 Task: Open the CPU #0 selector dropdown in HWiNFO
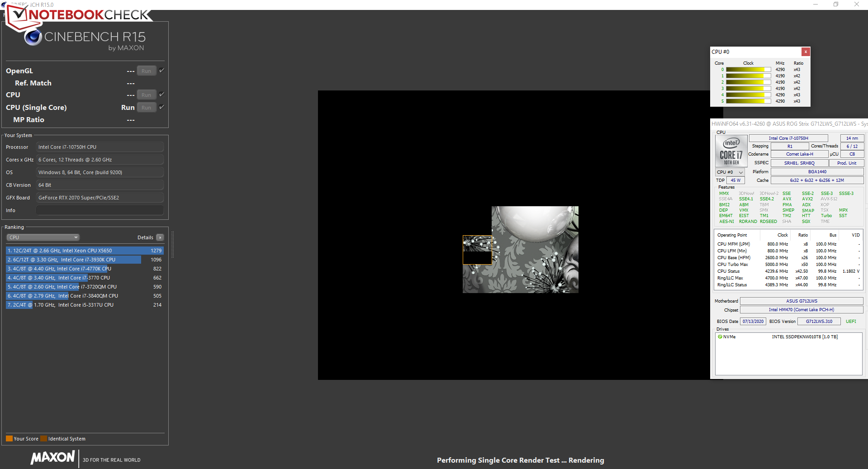pyautogui.click(x=730, y=172)
